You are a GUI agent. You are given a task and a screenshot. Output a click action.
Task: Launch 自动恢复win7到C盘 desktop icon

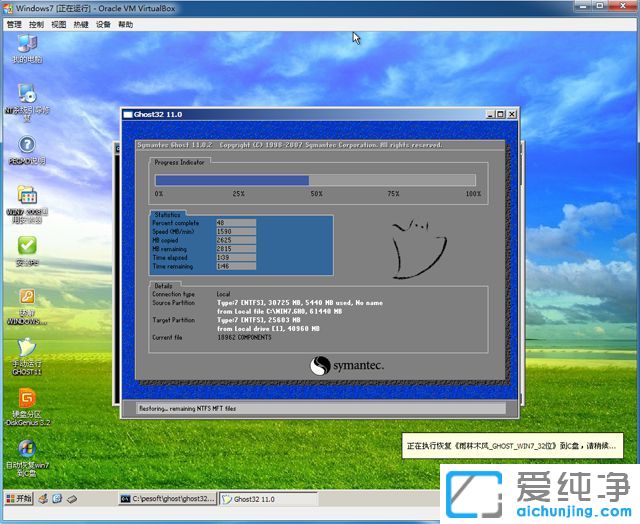(27, 458)
